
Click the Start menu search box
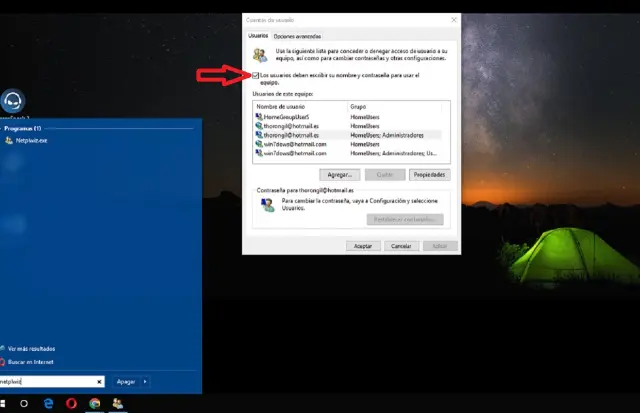coord(48,381)
